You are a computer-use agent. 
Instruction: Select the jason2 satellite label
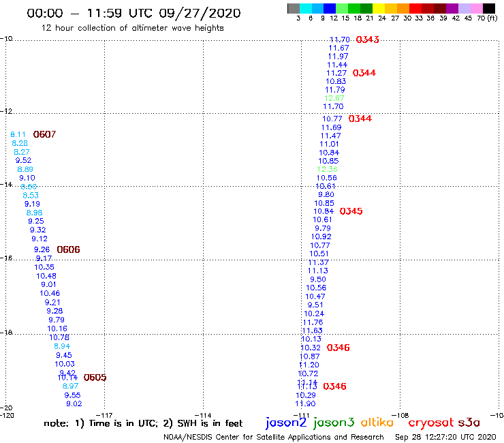(286, 423)
